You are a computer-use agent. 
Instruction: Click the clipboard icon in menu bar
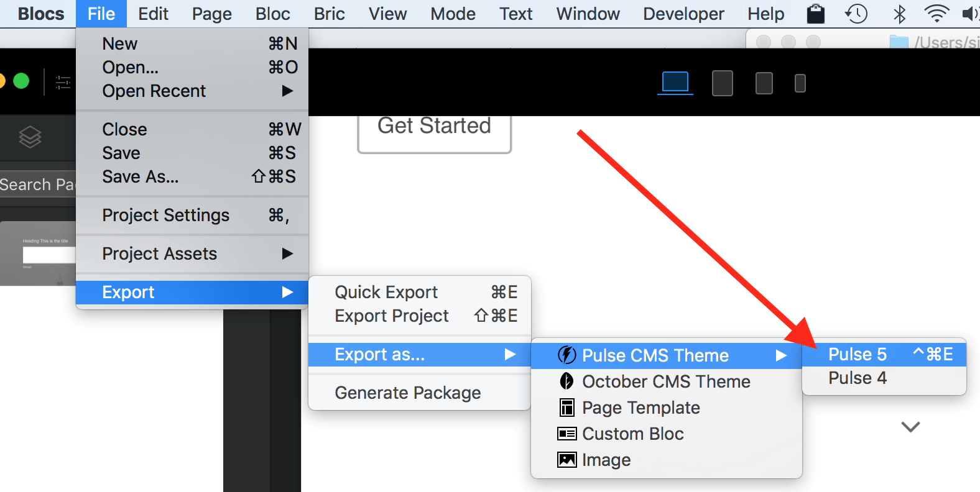(x=815, y=14)
